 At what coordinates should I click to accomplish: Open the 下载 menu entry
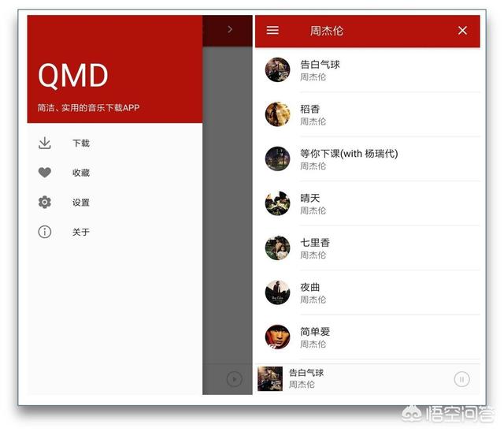point(81,143)
